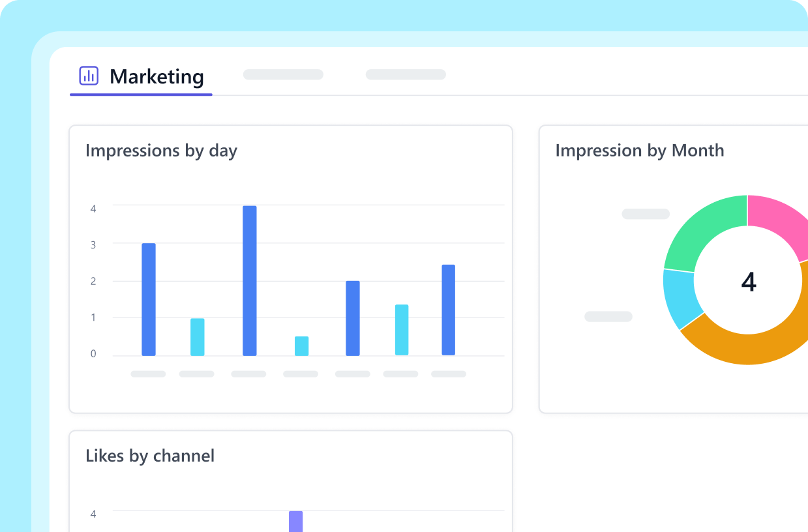Viewport: 808px width, 532px height.
Task: Click the first x-axis label under Impressions by day
Action: (147, 374)
